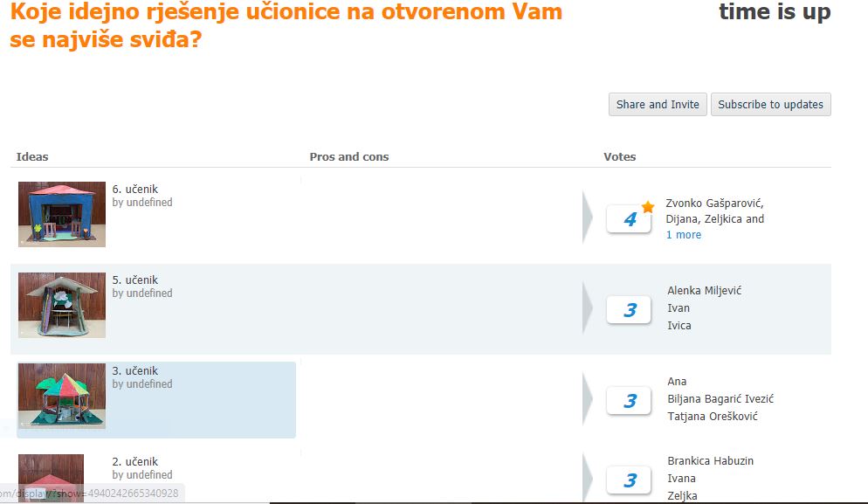Click the orange star on the top vote
The height and width of the screenshot is (504, 868).
coord(648,207)
